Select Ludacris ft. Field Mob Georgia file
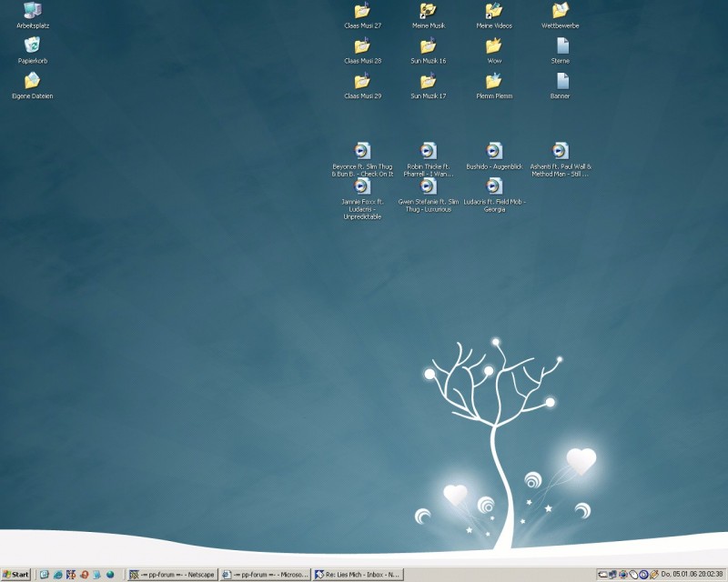 [x=494, y=186]
